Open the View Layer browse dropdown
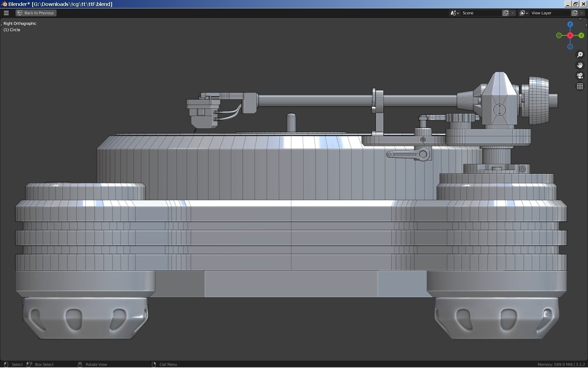The width and height of the screenshot is (588, 368). pos(524,13)
